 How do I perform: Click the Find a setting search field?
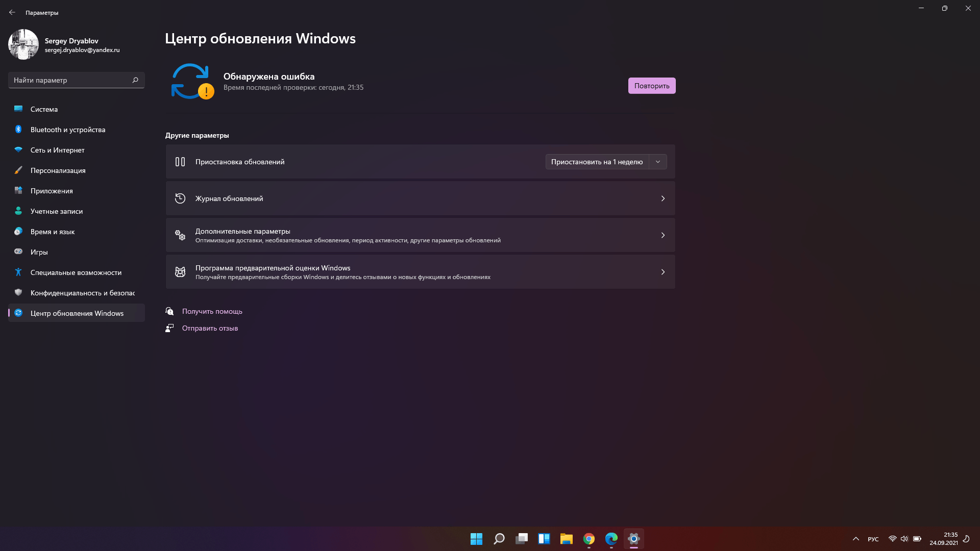[x=77, y=80]
